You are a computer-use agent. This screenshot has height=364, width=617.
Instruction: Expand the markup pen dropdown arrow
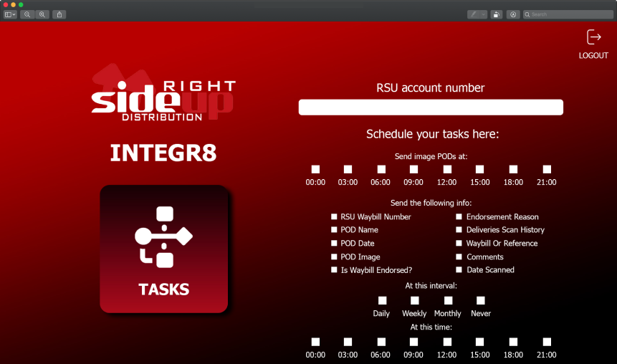coord(483,14)
